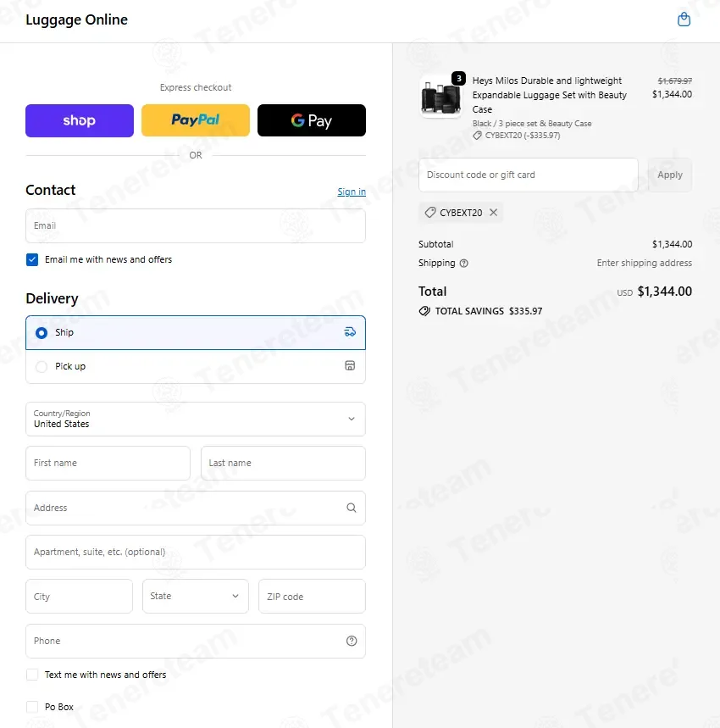Open the Country/Region dropdown
This screenshot has width=720, height=728.
pos(196,419)
